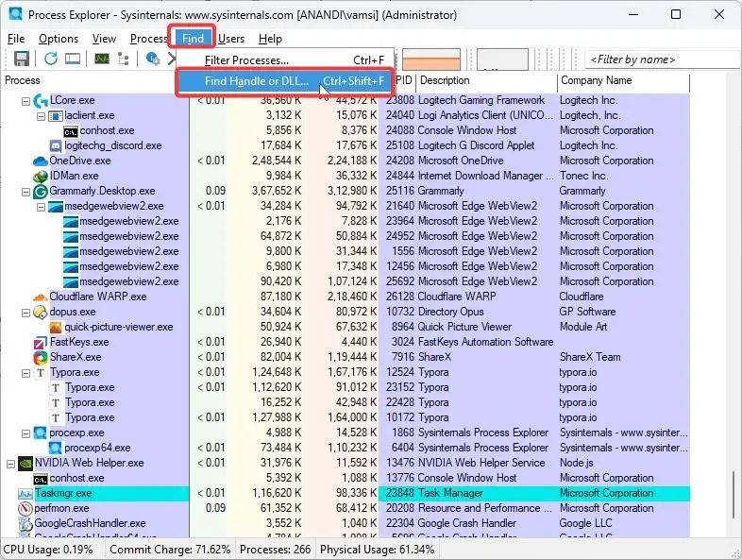Sort by the PID column header
Screen dimensions: 742x560
pos(404,80)
